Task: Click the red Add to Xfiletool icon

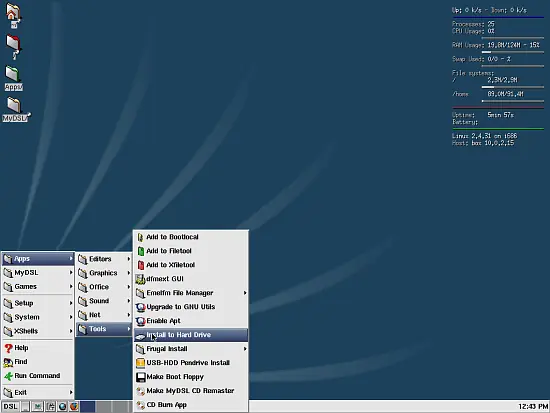Action: 140,265
